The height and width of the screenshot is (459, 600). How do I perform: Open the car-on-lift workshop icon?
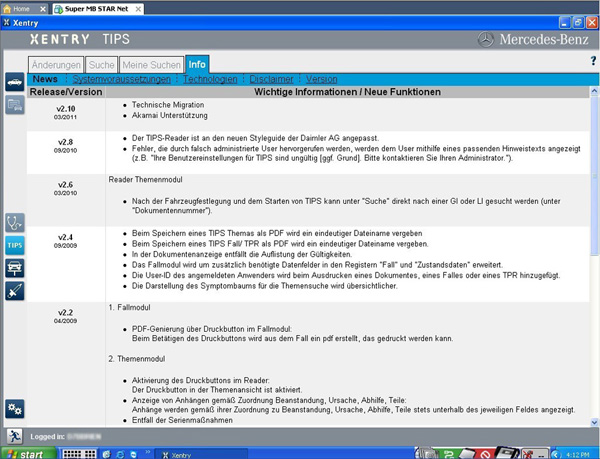15,269
